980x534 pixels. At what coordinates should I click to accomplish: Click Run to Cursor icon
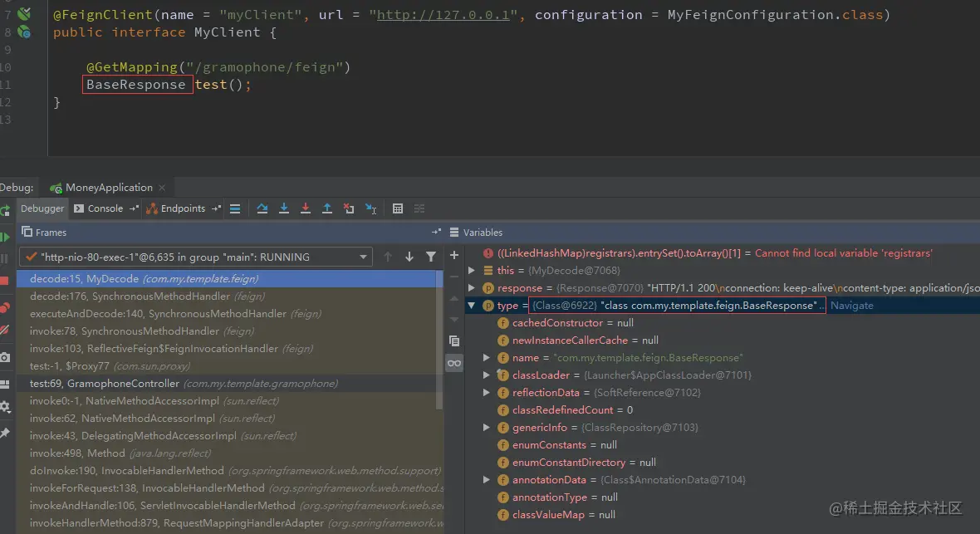(371, 208)
